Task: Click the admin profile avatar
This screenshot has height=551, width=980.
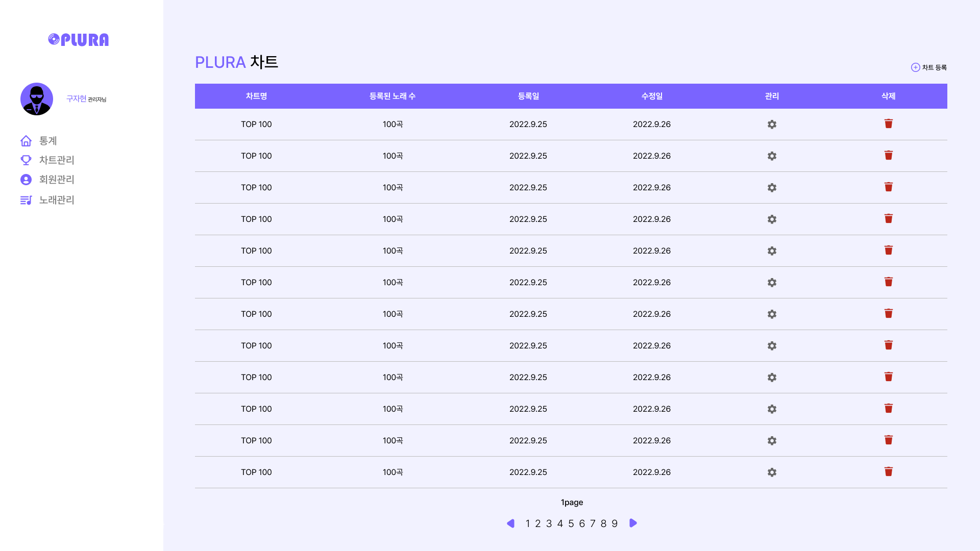Action: click(37, 99)
